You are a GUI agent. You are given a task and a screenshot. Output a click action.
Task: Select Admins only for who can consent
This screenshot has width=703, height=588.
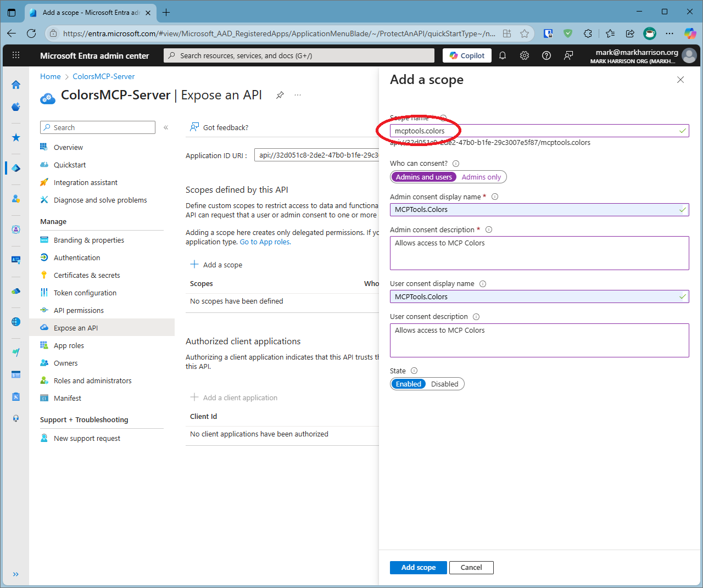coord(481,177)
